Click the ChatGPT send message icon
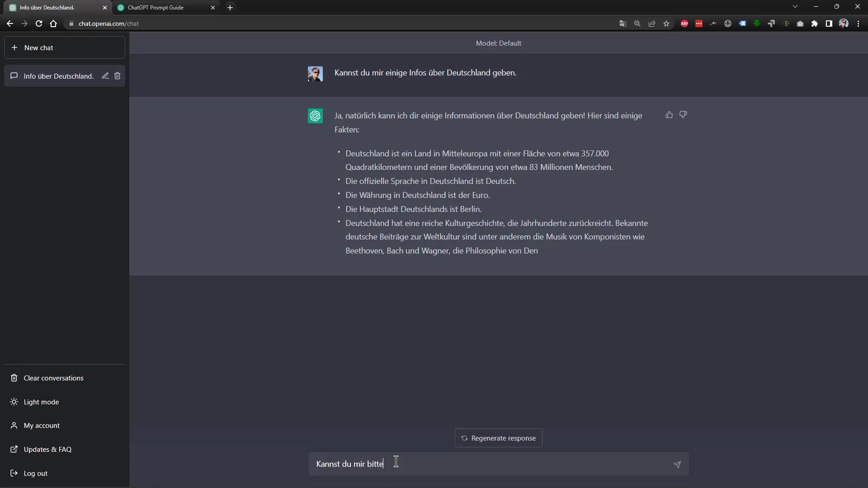This screenshot has height=488, width=868. (x=677, y=464)
